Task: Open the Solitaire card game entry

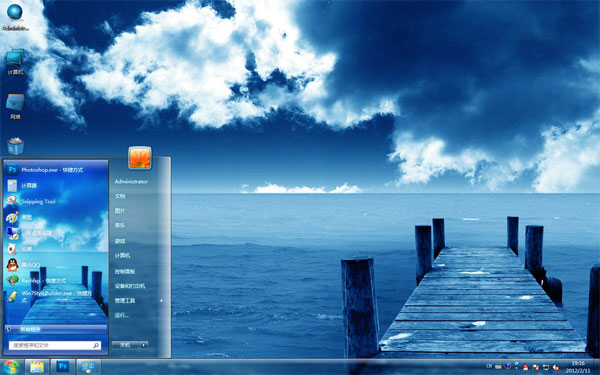Action: coord(56,249)
